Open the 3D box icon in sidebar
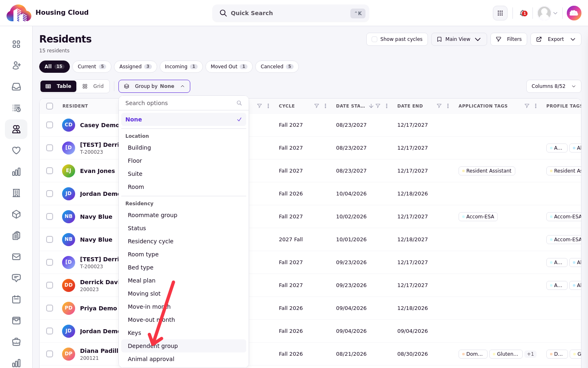 (16, 214)
